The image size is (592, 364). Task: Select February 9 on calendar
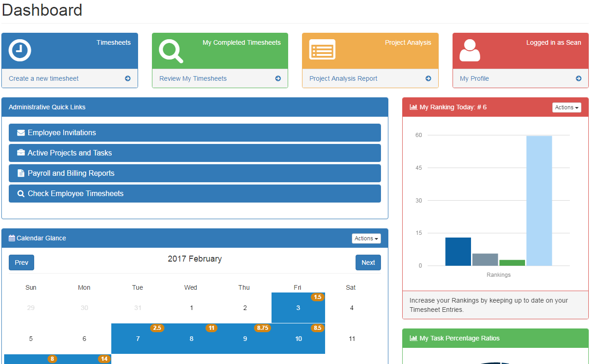click(x=245, y=339)
